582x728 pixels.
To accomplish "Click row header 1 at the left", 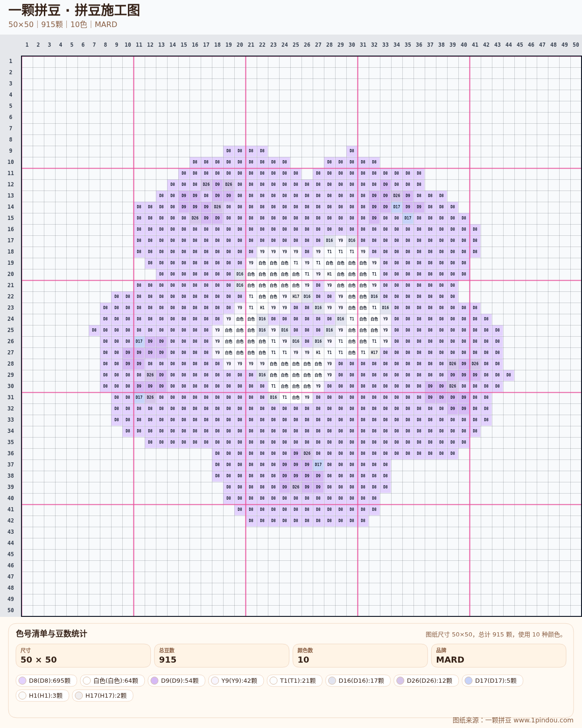I will [10, 61].
